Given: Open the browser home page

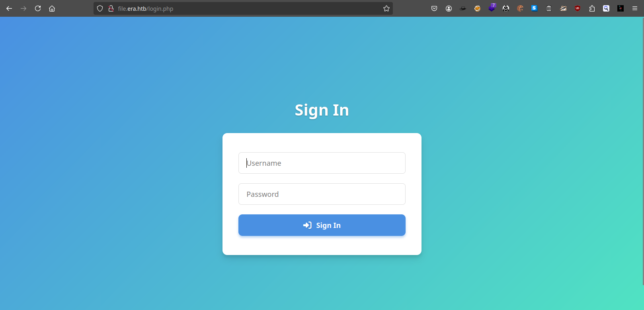Looking at the screenshot, I should tap(52, 8).
